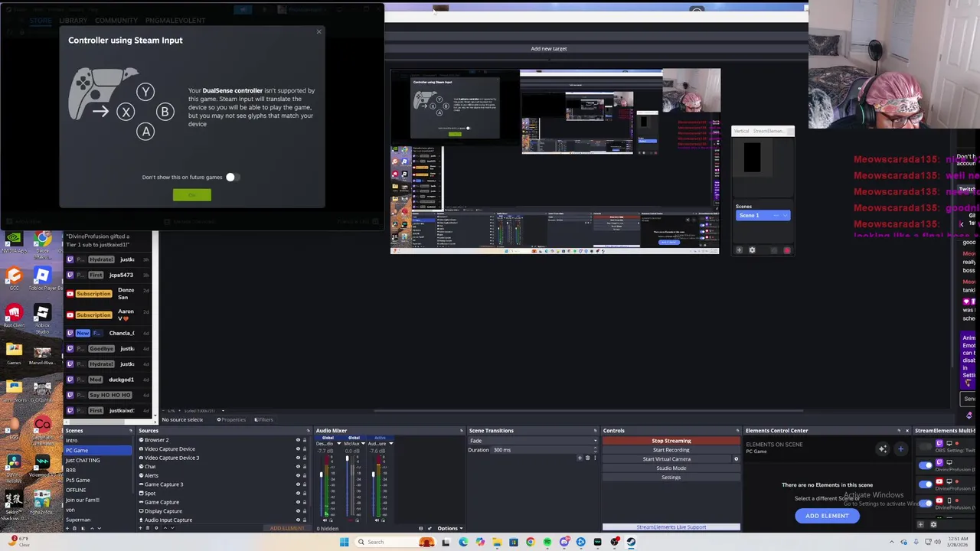Add a new scene with plus icon
This screenshot has width=980, height=551.
[x=67, y=528]
